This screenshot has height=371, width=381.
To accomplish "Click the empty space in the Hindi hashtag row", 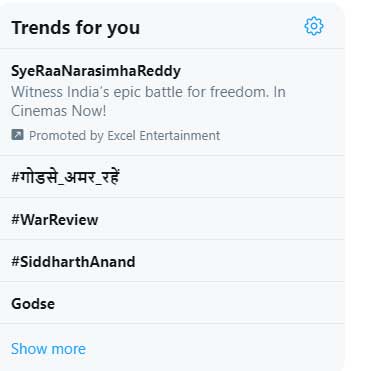I will 232,176.
